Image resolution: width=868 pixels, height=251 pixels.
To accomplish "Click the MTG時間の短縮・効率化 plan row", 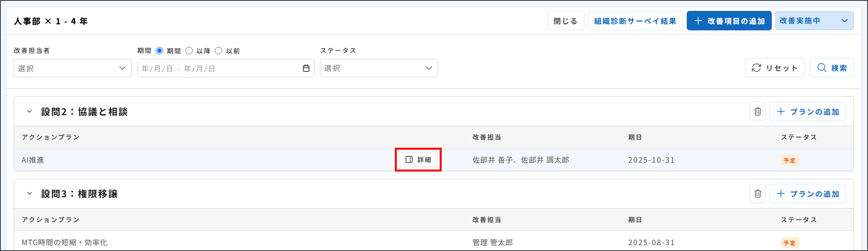I will pyautogui.click(x=65, y=242).
